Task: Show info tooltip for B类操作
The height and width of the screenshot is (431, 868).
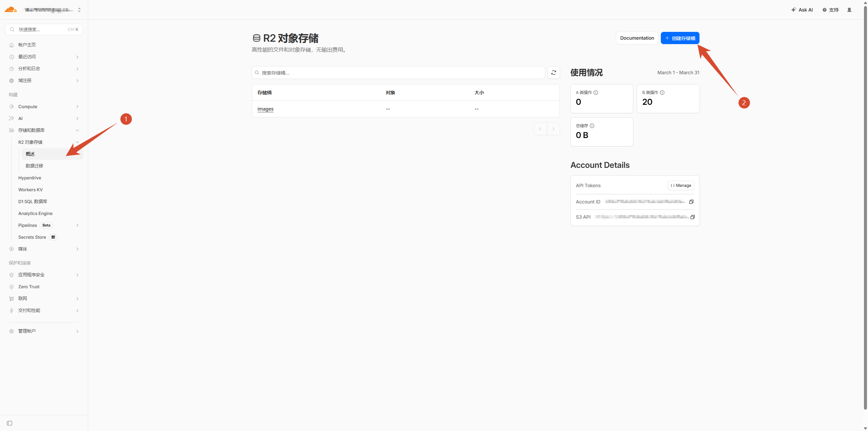Action: coord(662,93)
